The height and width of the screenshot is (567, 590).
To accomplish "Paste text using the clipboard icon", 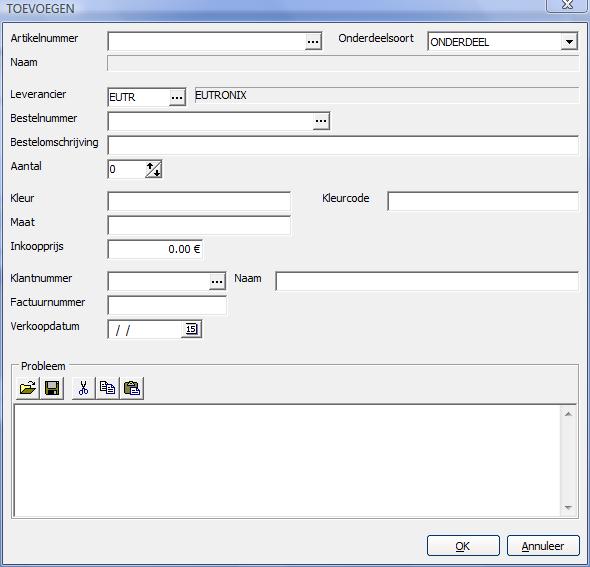I will 132,388.
